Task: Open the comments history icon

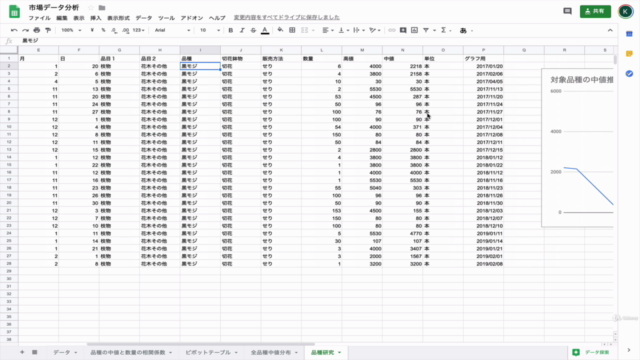Action: click(567, 11)
